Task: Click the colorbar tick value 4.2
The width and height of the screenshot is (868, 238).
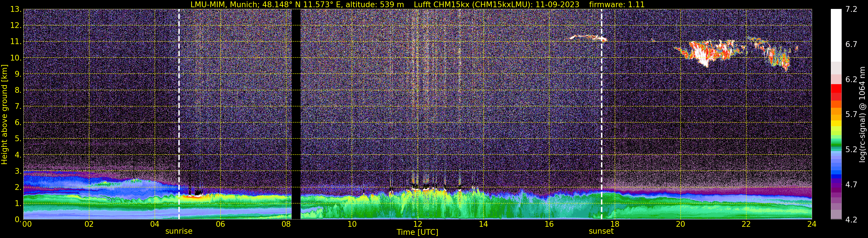Action: (x=851, y=220)
